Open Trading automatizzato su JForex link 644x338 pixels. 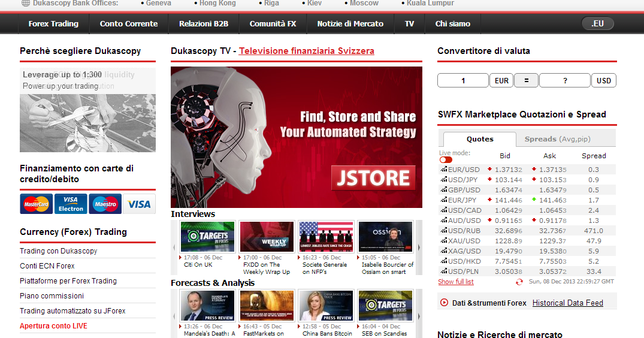(x=72, y=311)
